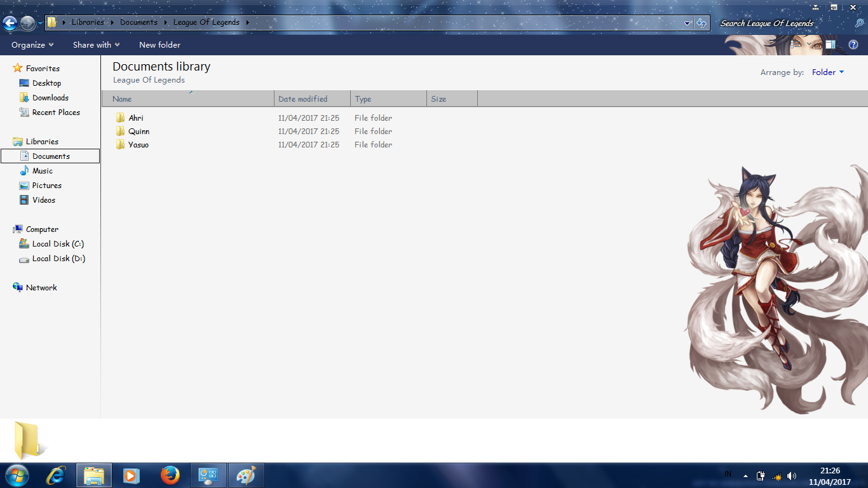The height and width of the screenshot is (488, 868).
Task: Sort by the Size column header
Action: (x=452, y=99)
